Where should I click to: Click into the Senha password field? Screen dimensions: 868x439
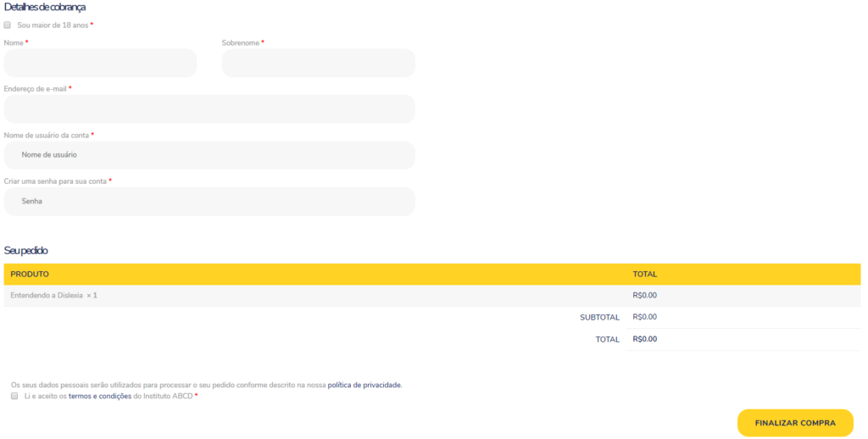(209, 202)
